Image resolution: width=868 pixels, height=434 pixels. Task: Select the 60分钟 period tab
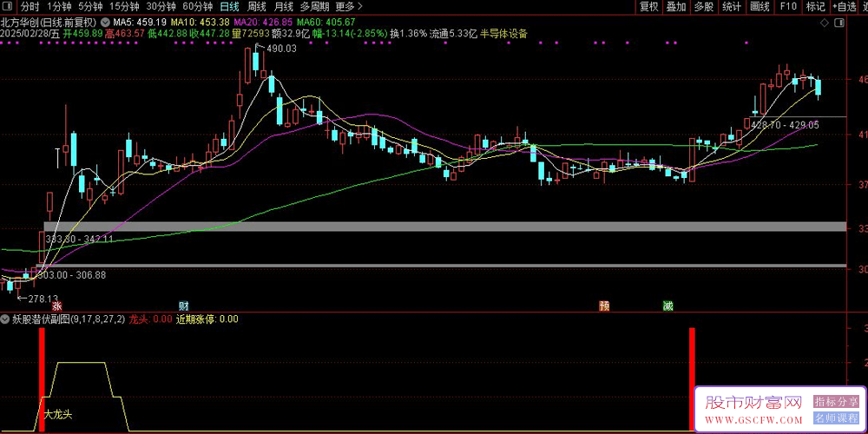197,7
